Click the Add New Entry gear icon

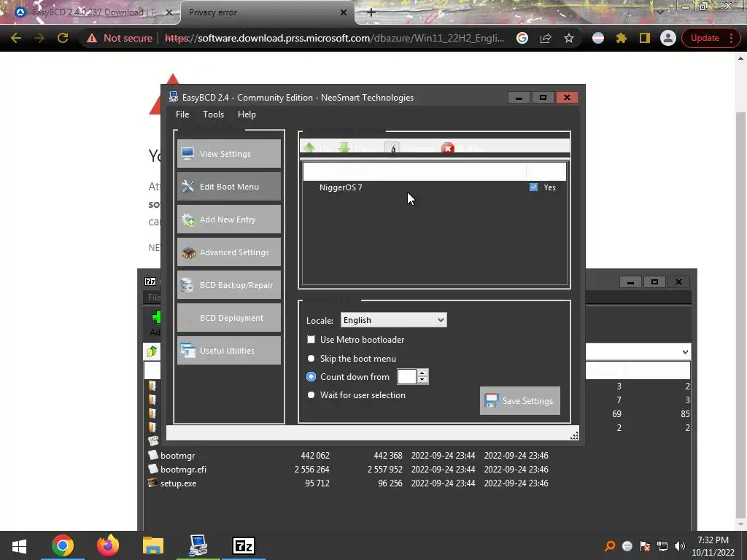tap(187, 219)
